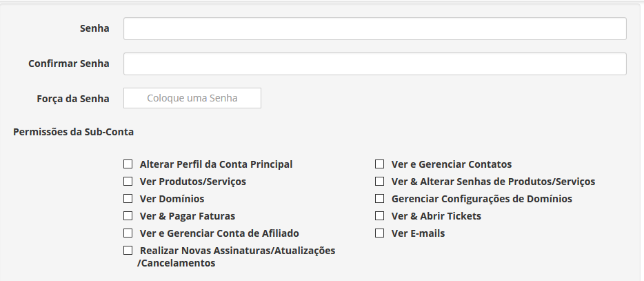This screenshot has height=281, width=644.
Task: Tick the Ver Domínios checkbox
Action: click(x=128, y=199)
